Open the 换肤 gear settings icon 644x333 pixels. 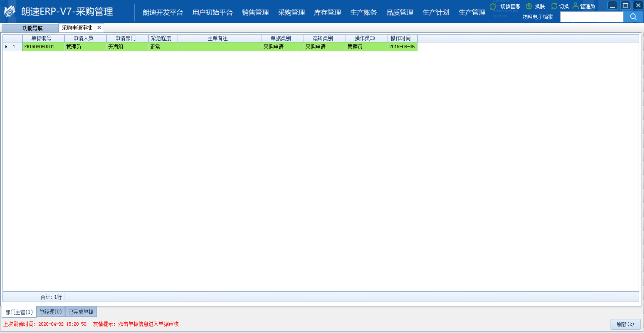pyautogui.click(x=528, y=6)
